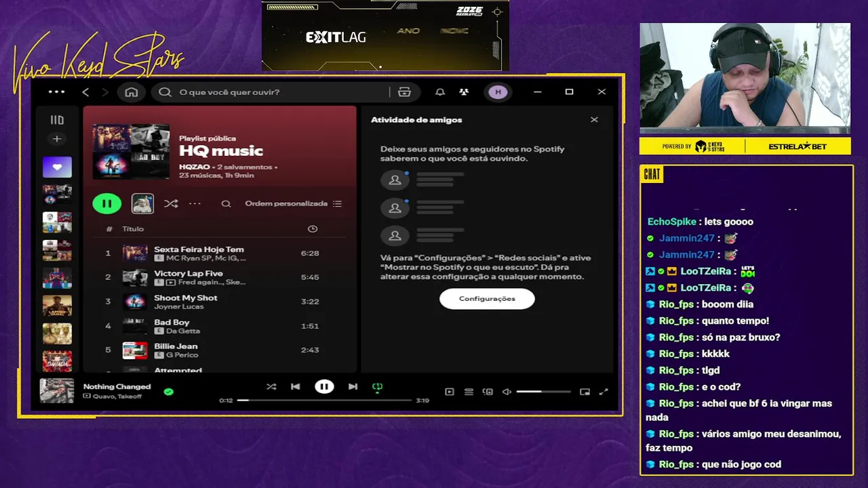Viewport: 868px width, 488px height.
Task: Seek using the song progress bar
Action: point(324,401)
